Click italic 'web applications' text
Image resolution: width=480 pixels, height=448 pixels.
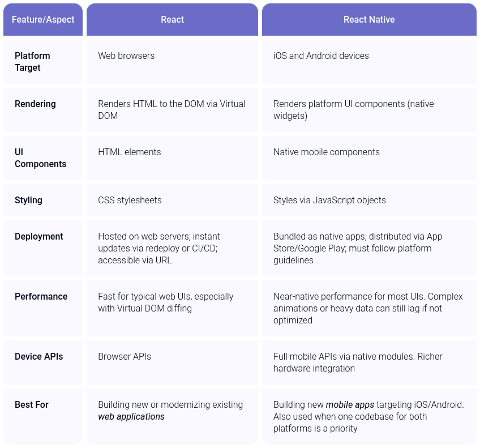pos(131,416)
